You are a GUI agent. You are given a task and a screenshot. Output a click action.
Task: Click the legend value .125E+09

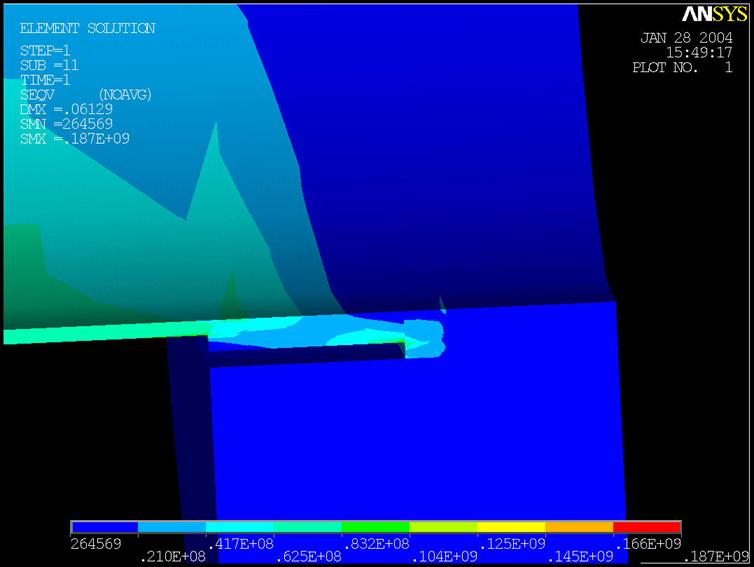click(x=512, y=544)
